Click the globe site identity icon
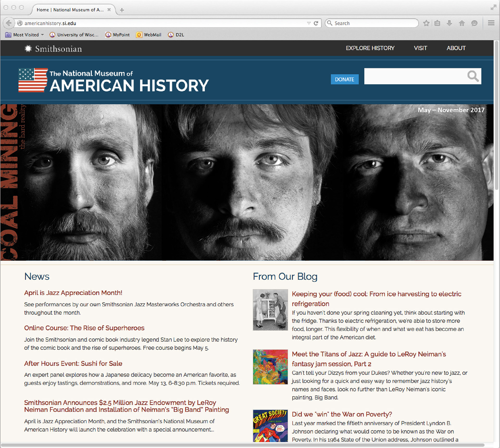The height and width of the screenshot is (448, 500). 20,23
